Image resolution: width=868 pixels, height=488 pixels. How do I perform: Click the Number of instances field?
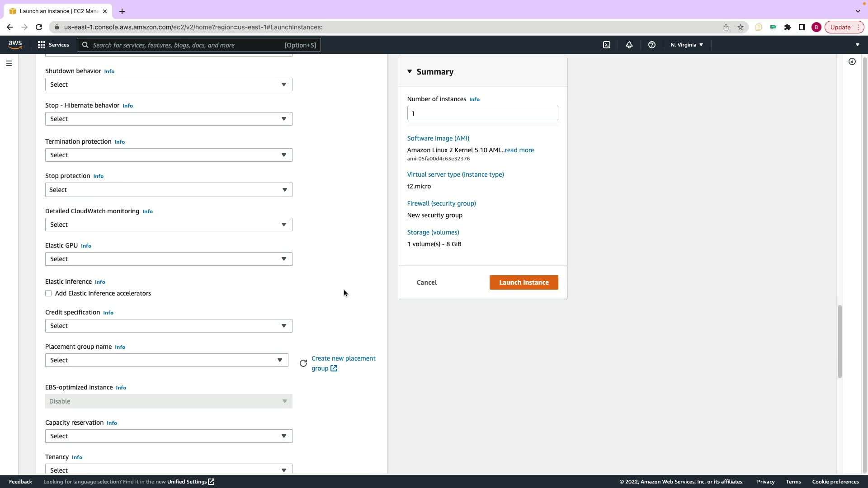pos(482,113)
